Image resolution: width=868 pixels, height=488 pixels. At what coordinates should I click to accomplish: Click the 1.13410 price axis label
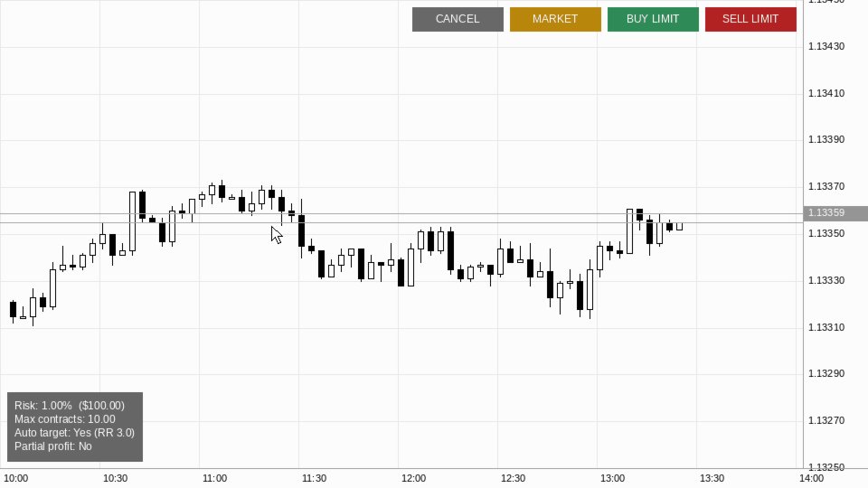(826, 93)
